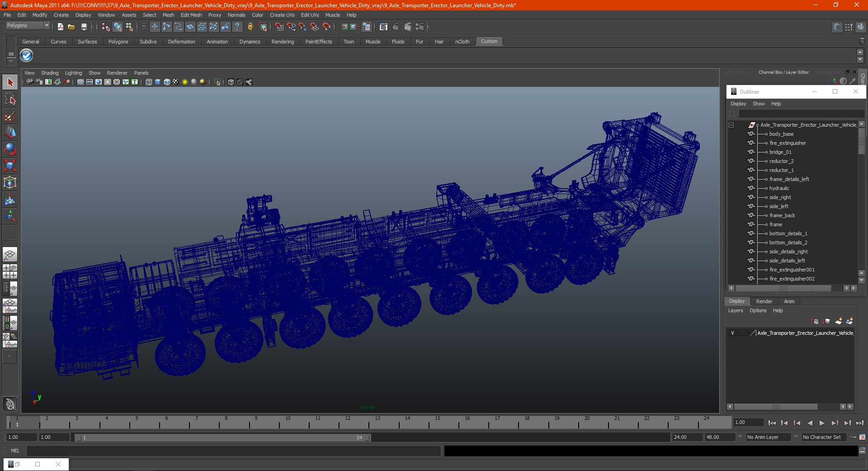This screenshot has width=868, height=471.
Task: Open the viewport Shading menu
Action: point(50,73)
